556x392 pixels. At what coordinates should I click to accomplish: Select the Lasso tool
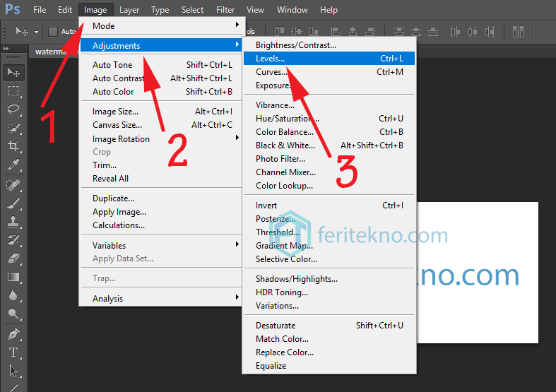click(x=13, y=109)
